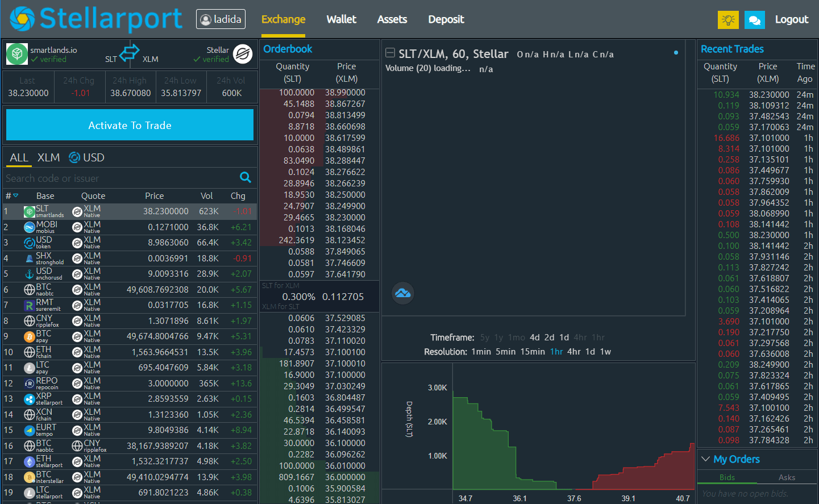
Task: Select the ALL market filter
Action: click(x=19, y=157)
